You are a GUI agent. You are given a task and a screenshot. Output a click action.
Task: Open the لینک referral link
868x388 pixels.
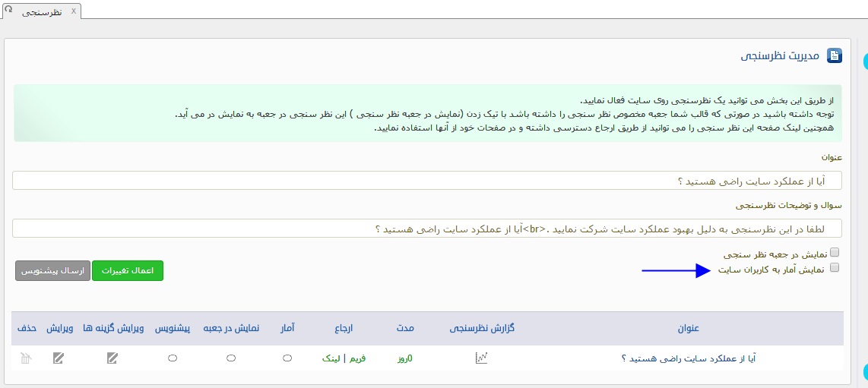pyautogui.click(x=331, y=358)
